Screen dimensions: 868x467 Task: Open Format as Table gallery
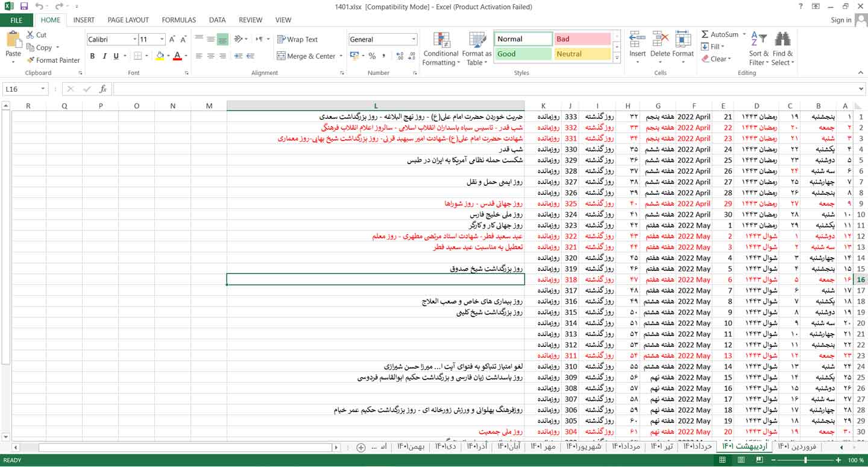tap(477, 49)
